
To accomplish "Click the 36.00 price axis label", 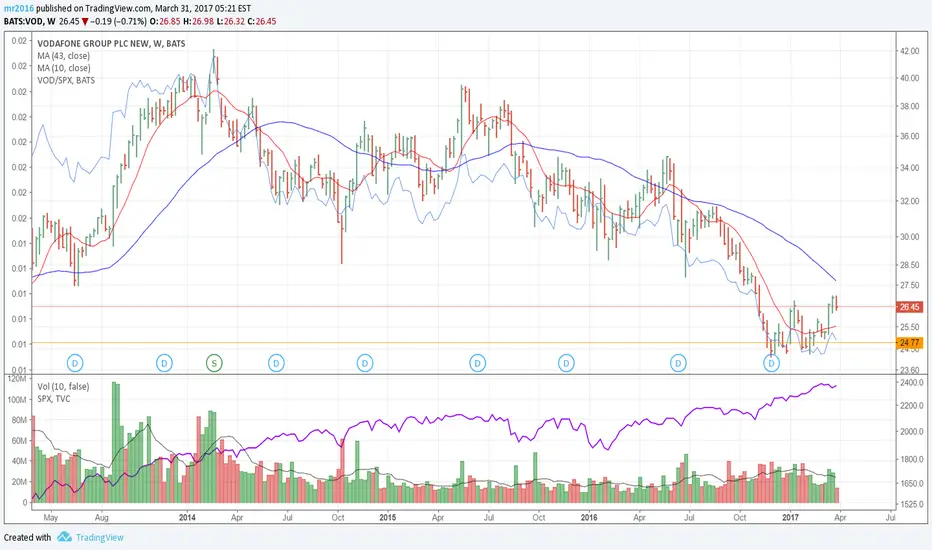I will (x=909, y=136).
